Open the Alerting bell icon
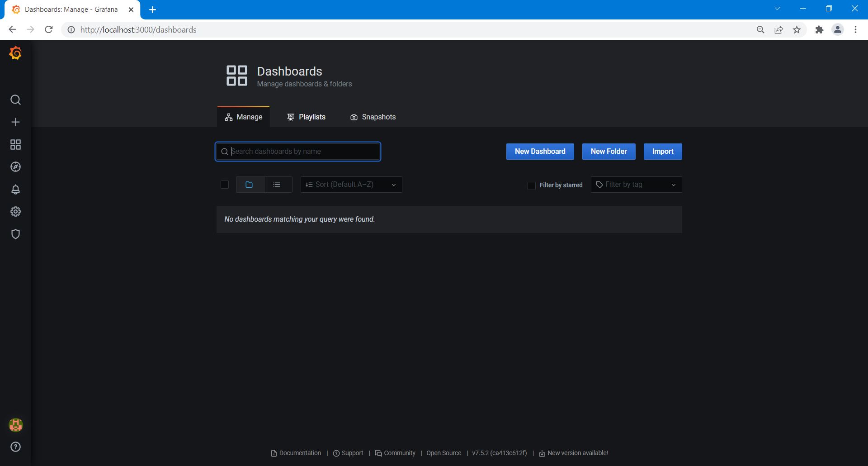Image resolution: width=868 pixels, height=466 pixels. coord(15,190)
